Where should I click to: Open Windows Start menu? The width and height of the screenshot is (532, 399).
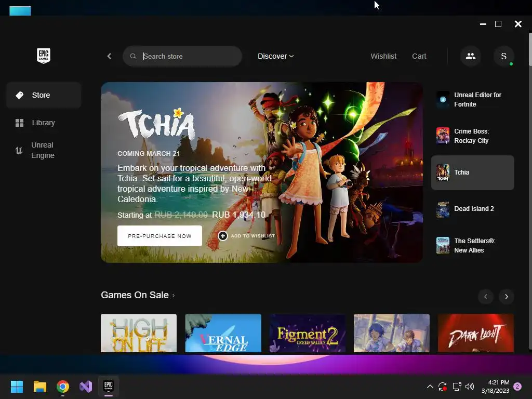(x=17, y=387)
